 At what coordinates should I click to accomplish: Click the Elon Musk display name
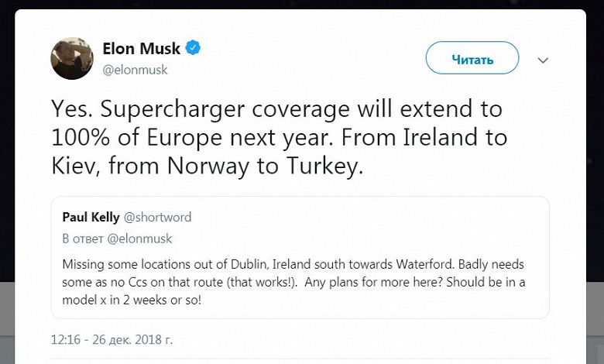tap(142, 49)
